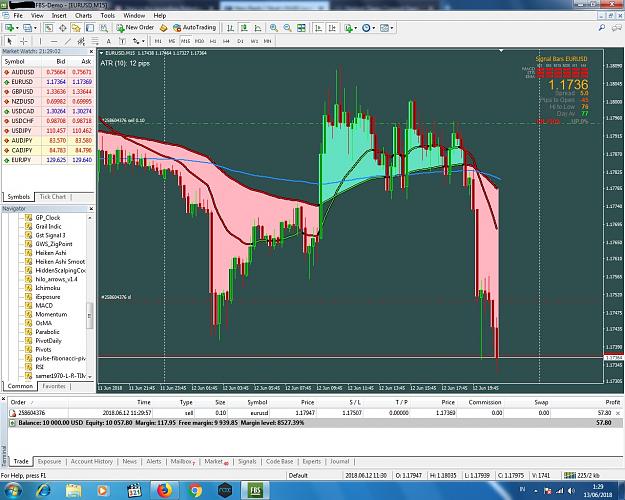The height and width of the screenshot is (500, 625).
Task: Zoom in on the chart
Action: [273, 28]
